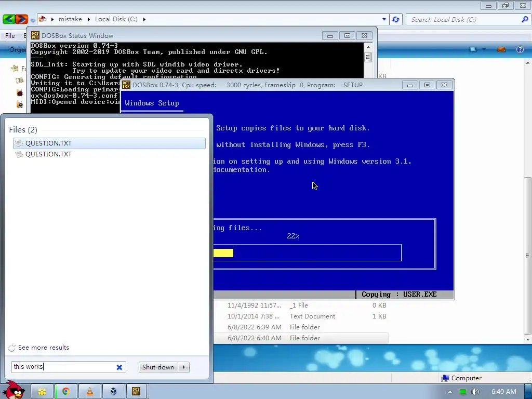Screen dimensions: 532x399
Task: Select the File folder row dated 6/8/2022 6:39 AM
Action: click(300, 327)
